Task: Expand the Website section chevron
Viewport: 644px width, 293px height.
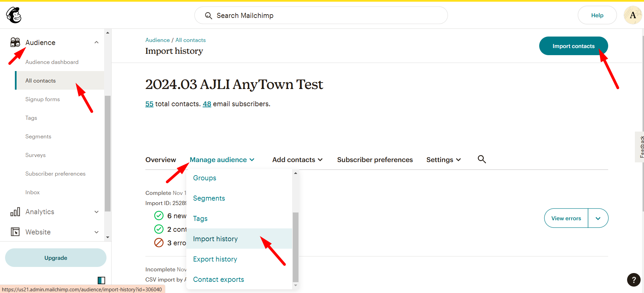Action: click(96, 232)
